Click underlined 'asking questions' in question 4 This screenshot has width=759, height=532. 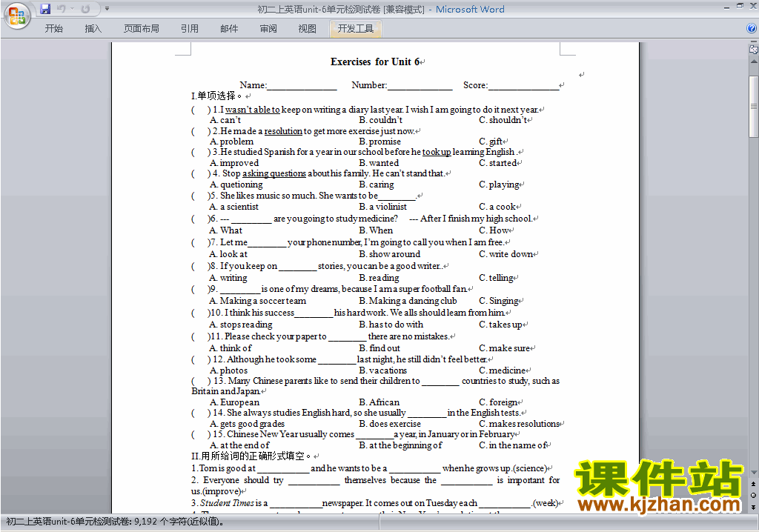[x=274, y=173]
